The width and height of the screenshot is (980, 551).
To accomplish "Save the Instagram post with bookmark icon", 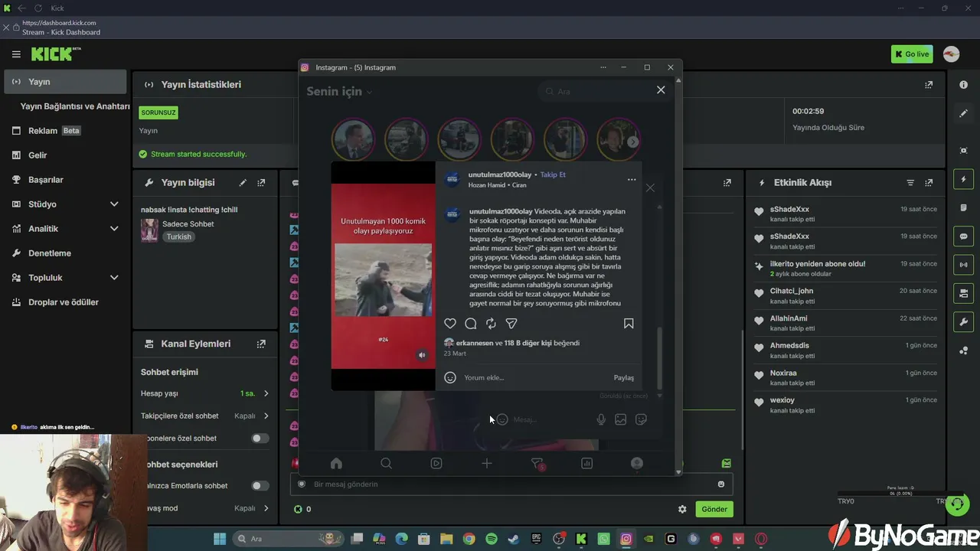I will tap(629, 324).
